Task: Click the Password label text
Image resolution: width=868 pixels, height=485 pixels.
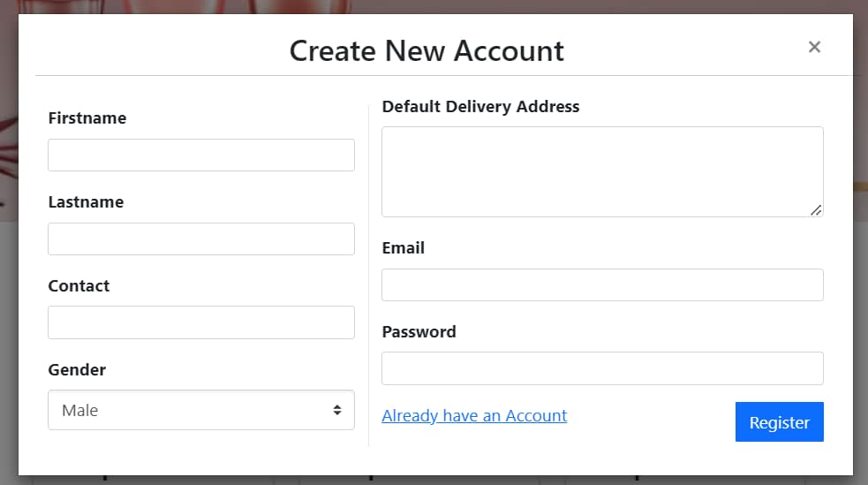Action: click(419, 332)
